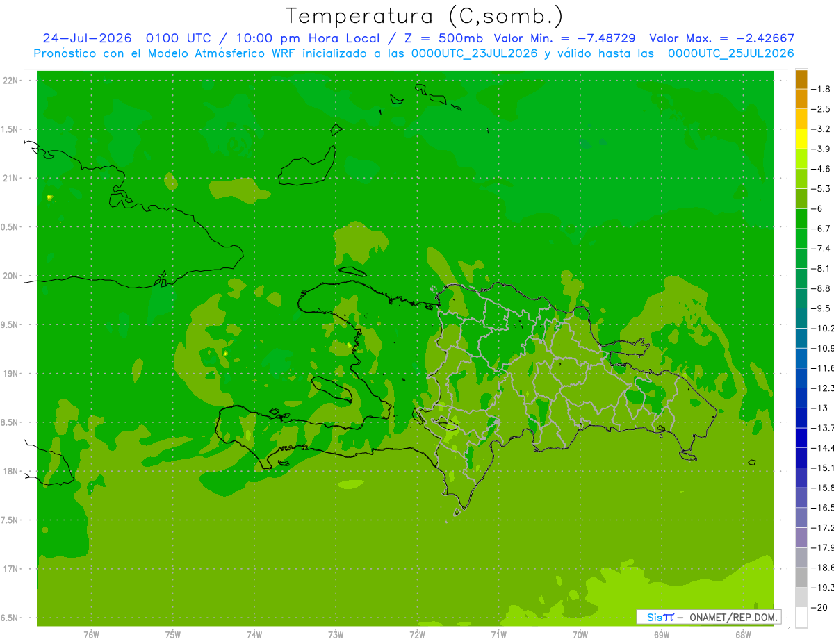Click the "70W" longitude axis label

tap(580, 634)
